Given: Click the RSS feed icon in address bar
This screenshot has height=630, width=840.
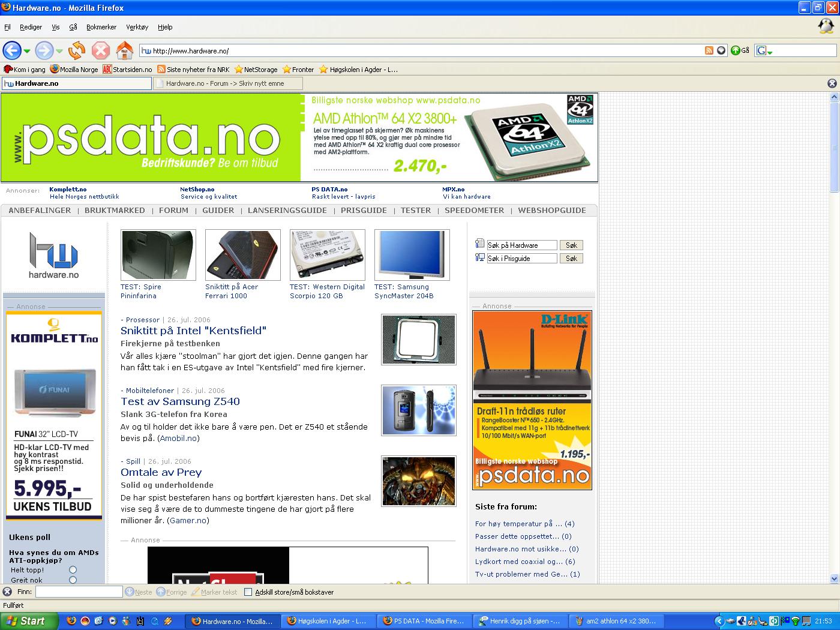Looking at the screenshot, I should coord(709,51).
